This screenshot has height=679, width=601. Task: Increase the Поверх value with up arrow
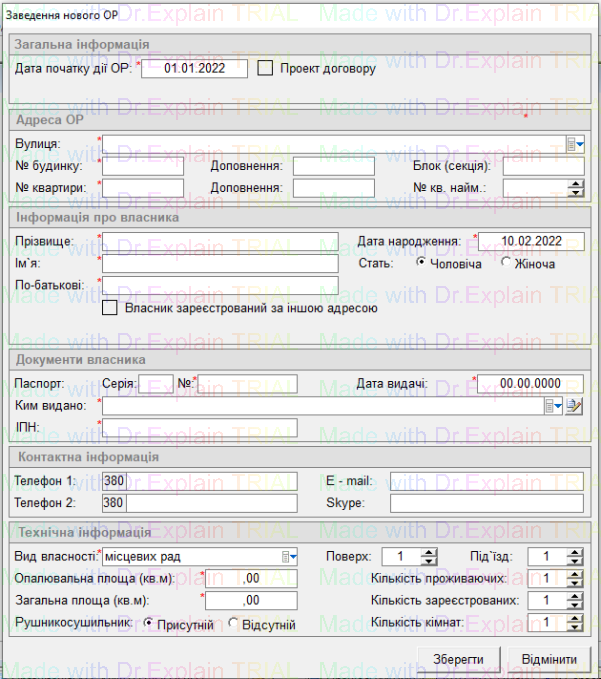tap(429, 552)
